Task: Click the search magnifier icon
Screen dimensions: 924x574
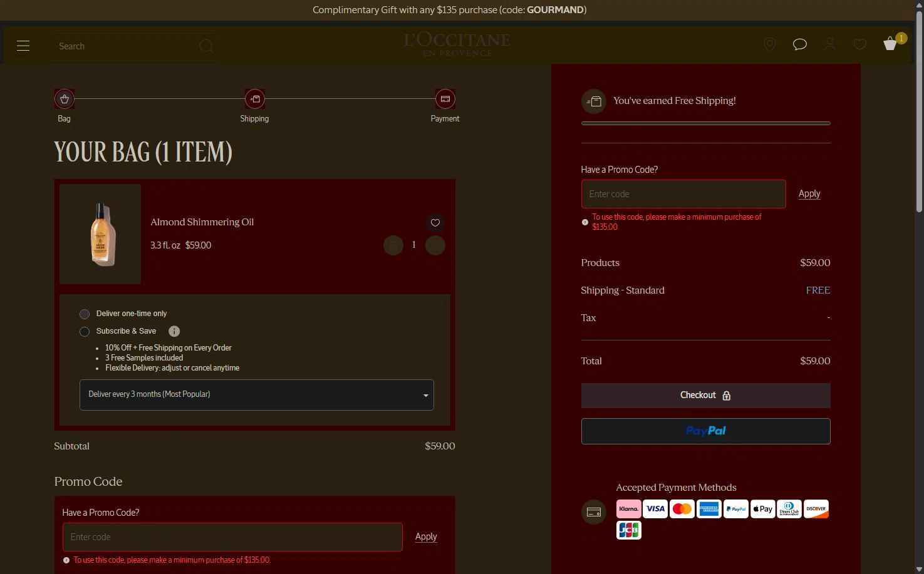Action: pos(205,46)
